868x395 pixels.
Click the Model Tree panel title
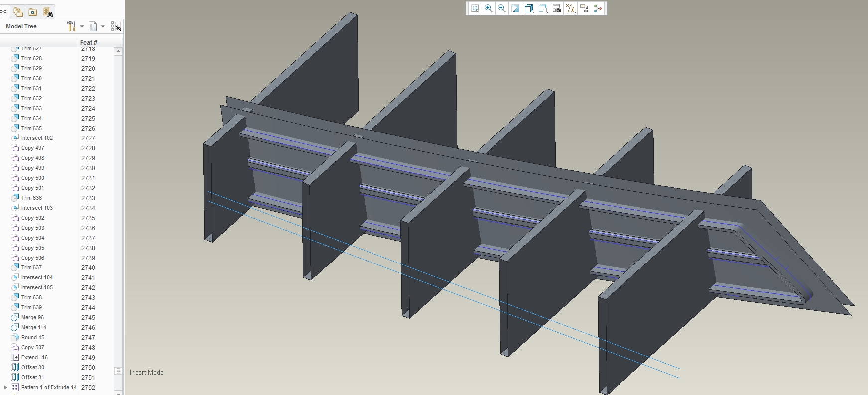(x=21, y=26)
